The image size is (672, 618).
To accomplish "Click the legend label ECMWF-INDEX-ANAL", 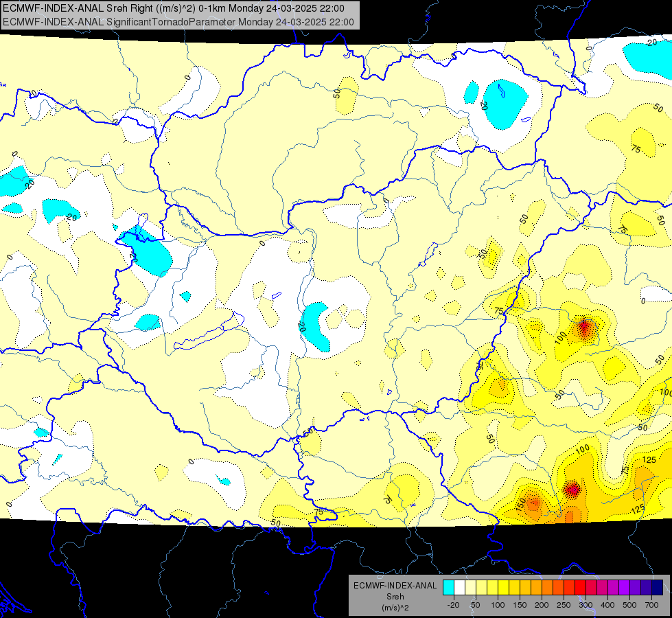I will tap(395, 586).
